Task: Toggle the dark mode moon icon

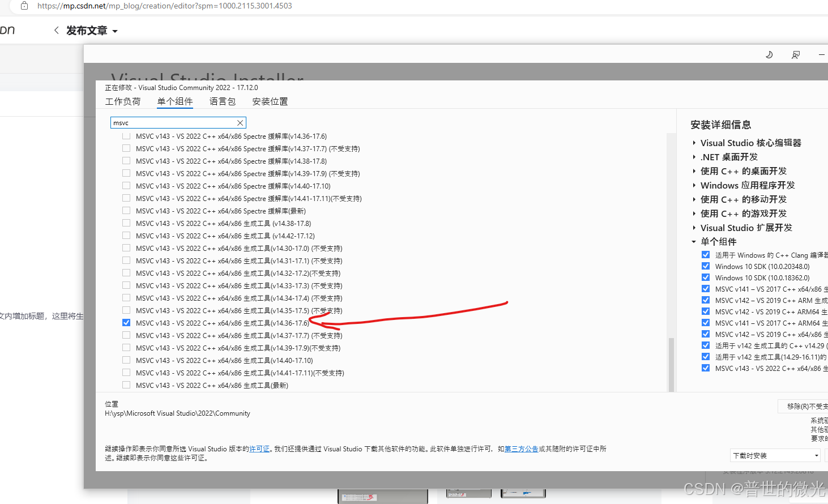Action: [769, 55]
